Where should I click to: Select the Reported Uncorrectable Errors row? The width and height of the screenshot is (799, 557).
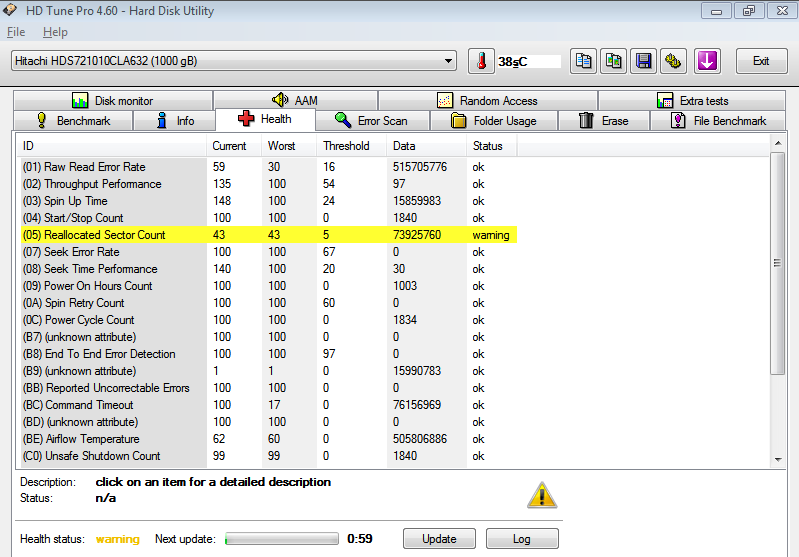tap(269, 388)
